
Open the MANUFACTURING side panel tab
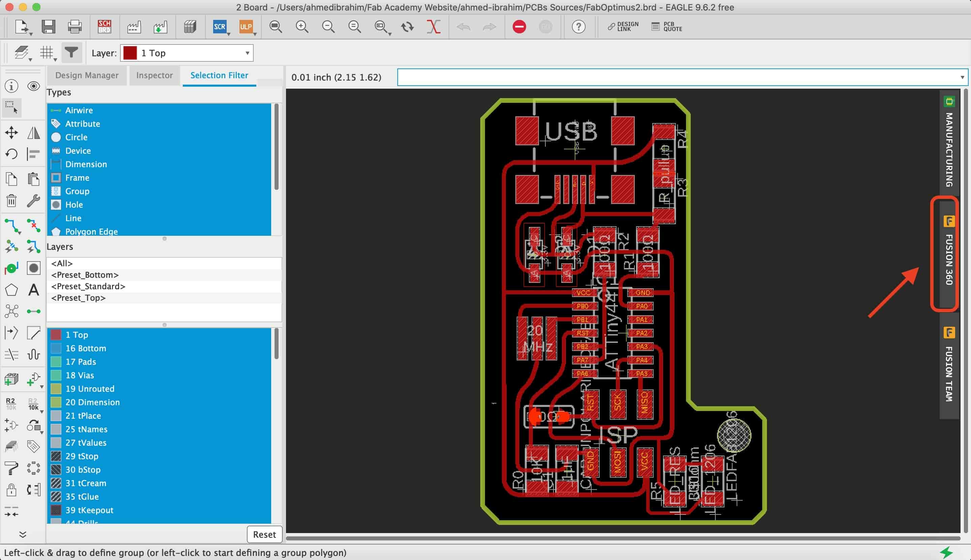[x=949, y=142]
